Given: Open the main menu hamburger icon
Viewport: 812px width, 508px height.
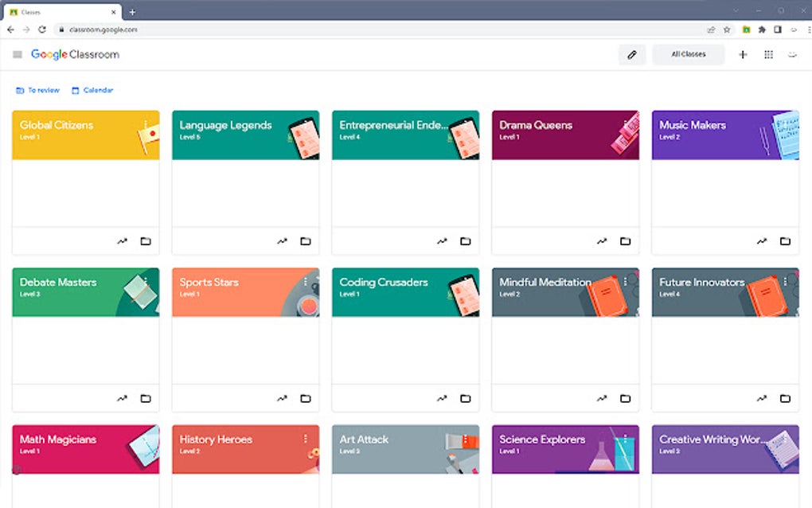Looking at the screenshot, I should point(17,54).
